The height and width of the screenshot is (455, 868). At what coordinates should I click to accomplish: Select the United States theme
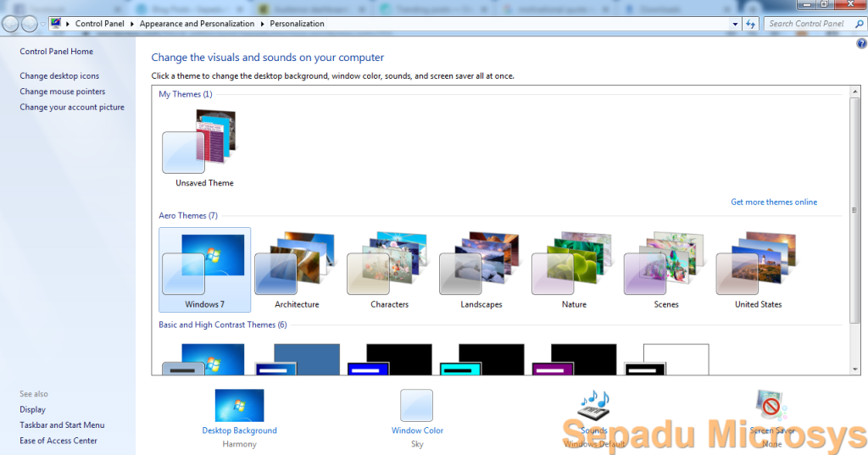click(758, 269)
